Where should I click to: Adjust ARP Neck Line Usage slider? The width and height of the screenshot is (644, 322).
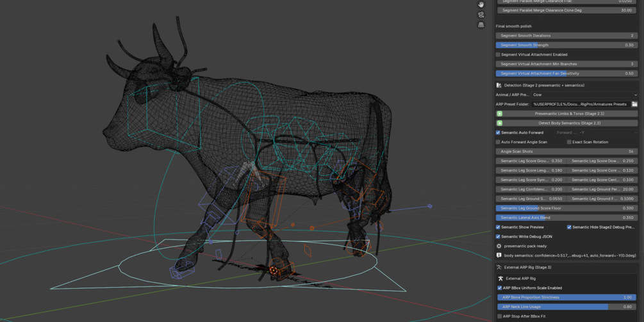pyautogui.click(x=567, y=307)
